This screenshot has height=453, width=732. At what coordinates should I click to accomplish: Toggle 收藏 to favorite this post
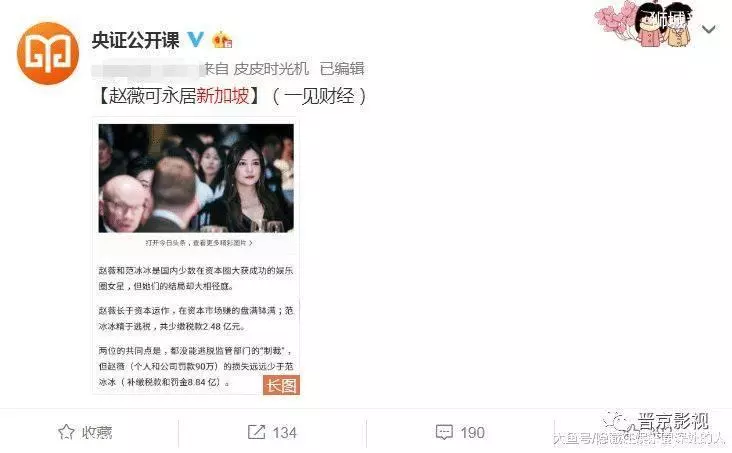click(97, 432)
